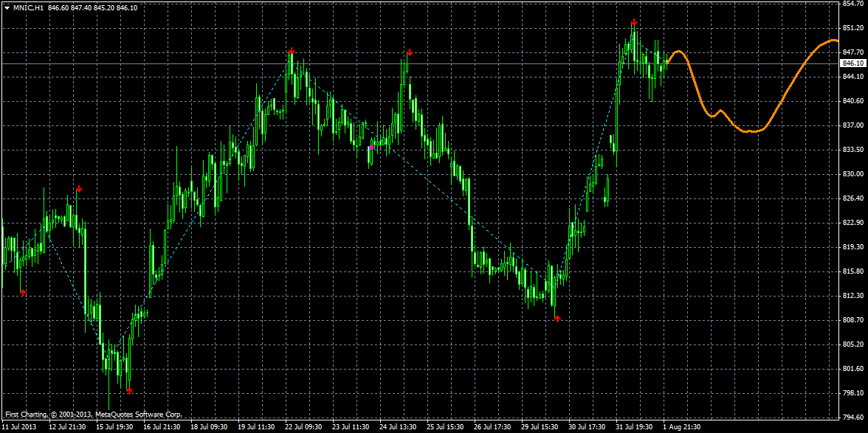The image size is (868, 433).
Task: Click the 23 Jul 11:30 time label
Action: tap(351, 427)
